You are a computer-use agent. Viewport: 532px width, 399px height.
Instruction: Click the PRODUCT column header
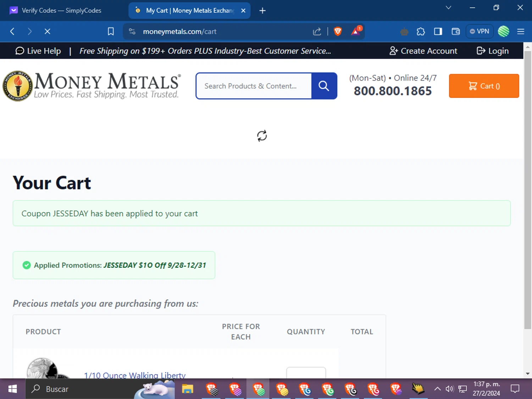click(43, 332)
